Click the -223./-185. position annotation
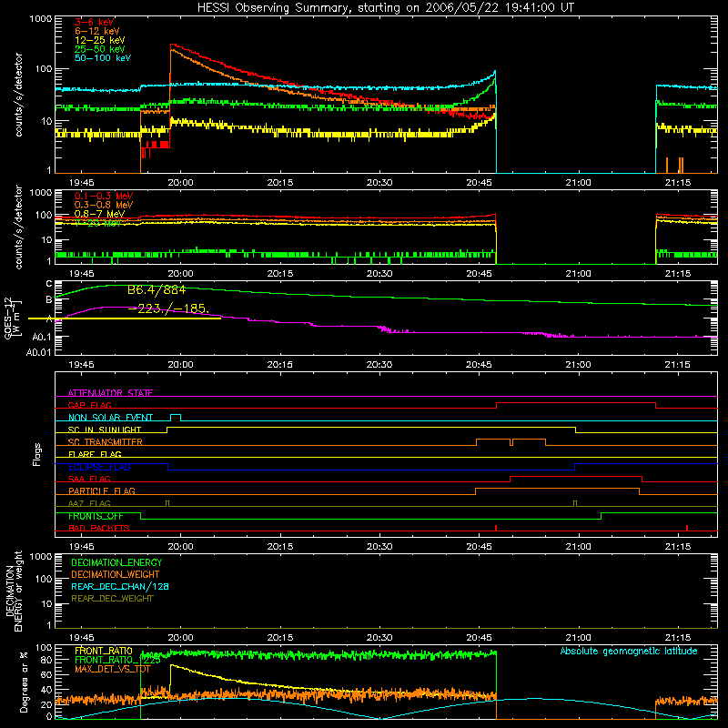The image size is (728, 728). point(168,308)
